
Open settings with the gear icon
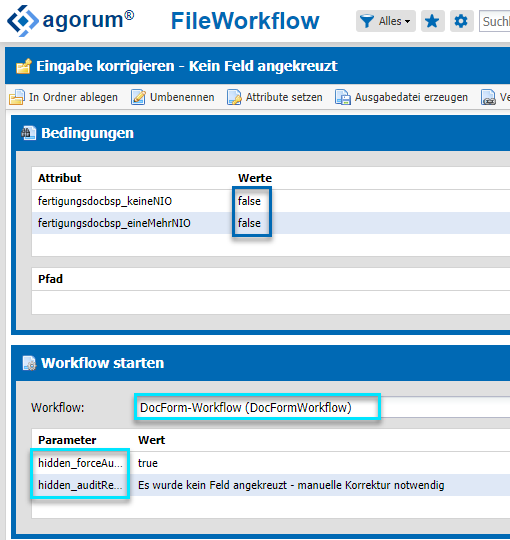[461, 21]
